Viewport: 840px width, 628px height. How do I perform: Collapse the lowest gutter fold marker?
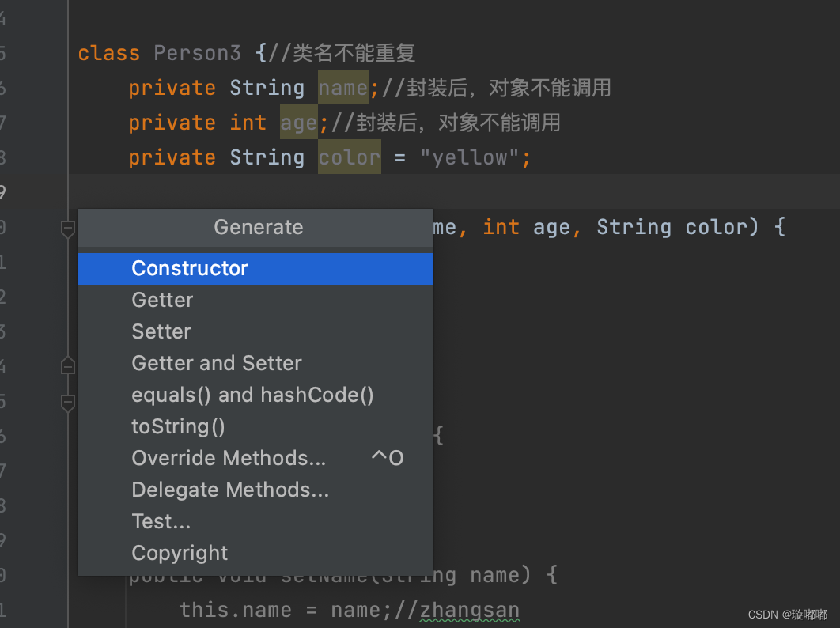click(67, 400)
